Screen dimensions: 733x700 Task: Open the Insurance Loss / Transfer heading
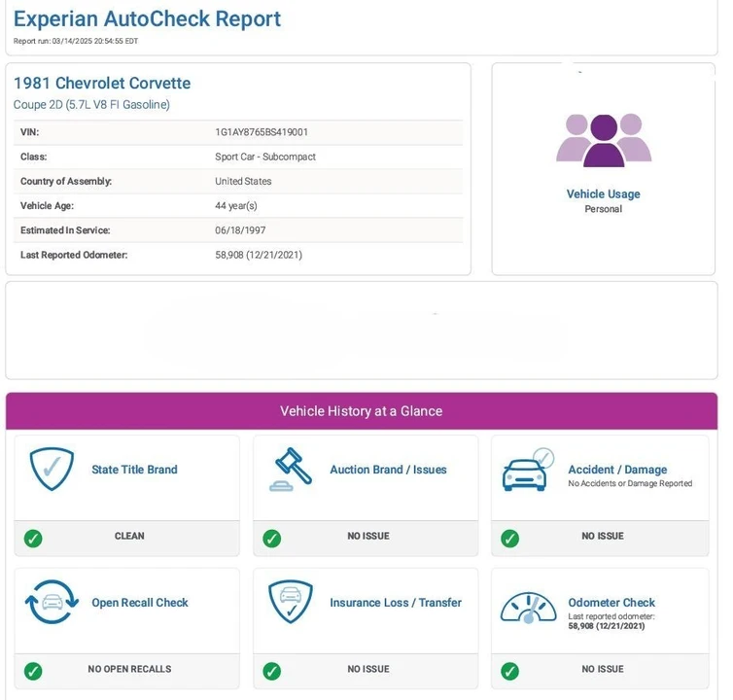(396, 602)
